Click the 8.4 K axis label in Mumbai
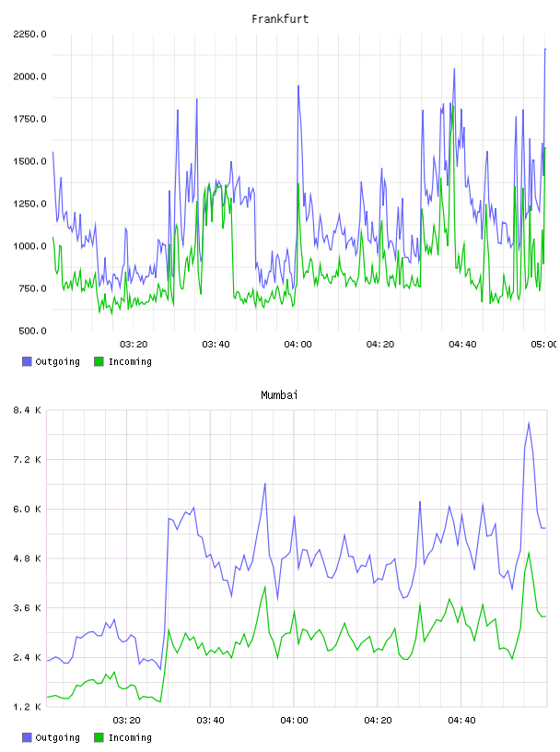This screenshot has width=560, height=752. click(27, 410)
